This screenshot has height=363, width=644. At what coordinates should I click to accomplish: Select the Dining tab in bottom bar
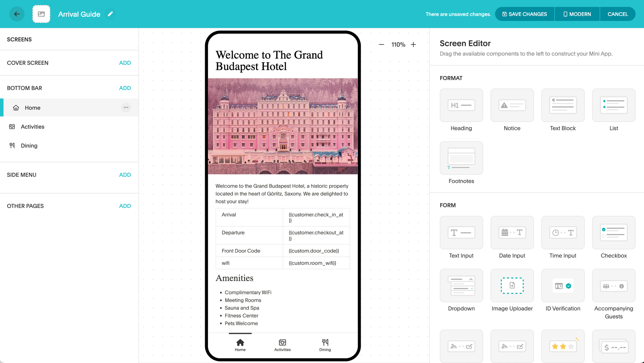[325, 344]
